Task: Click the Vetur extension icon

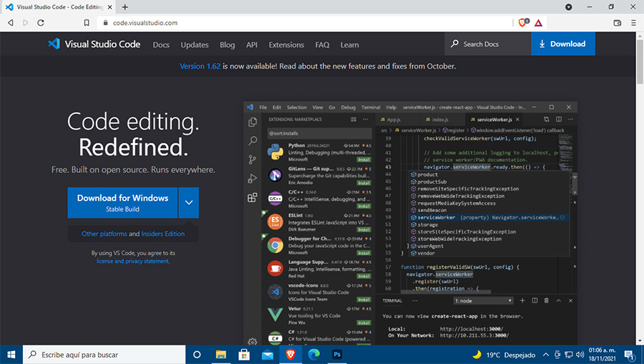Action: point(275,315)
